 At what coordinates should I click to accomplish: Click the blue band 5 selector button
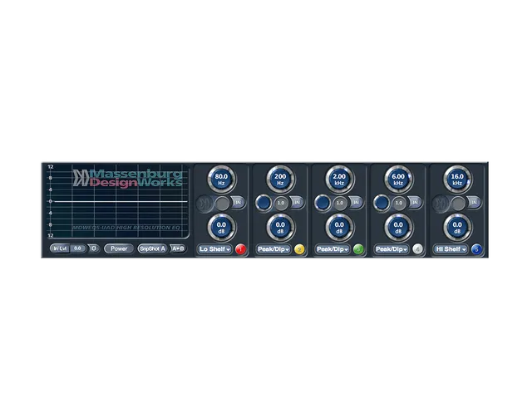476,249
